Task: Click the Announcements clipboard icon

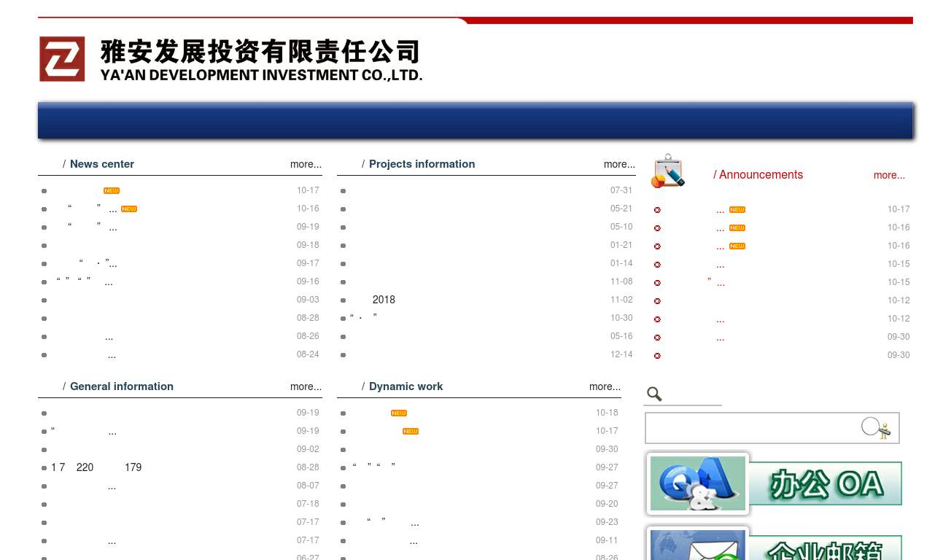Action: point(667,171)
